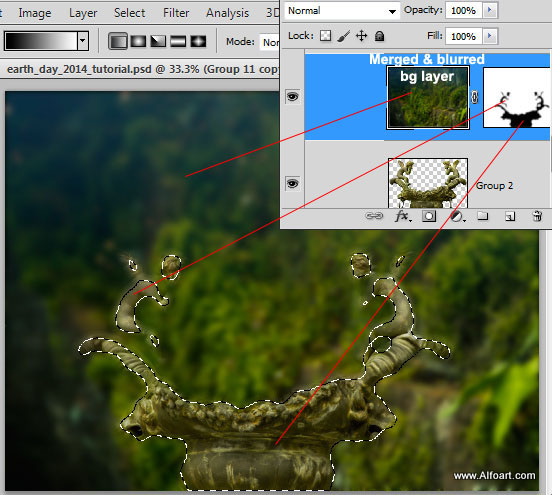Click the Lock image pixels brush icon

pos(344,36)
